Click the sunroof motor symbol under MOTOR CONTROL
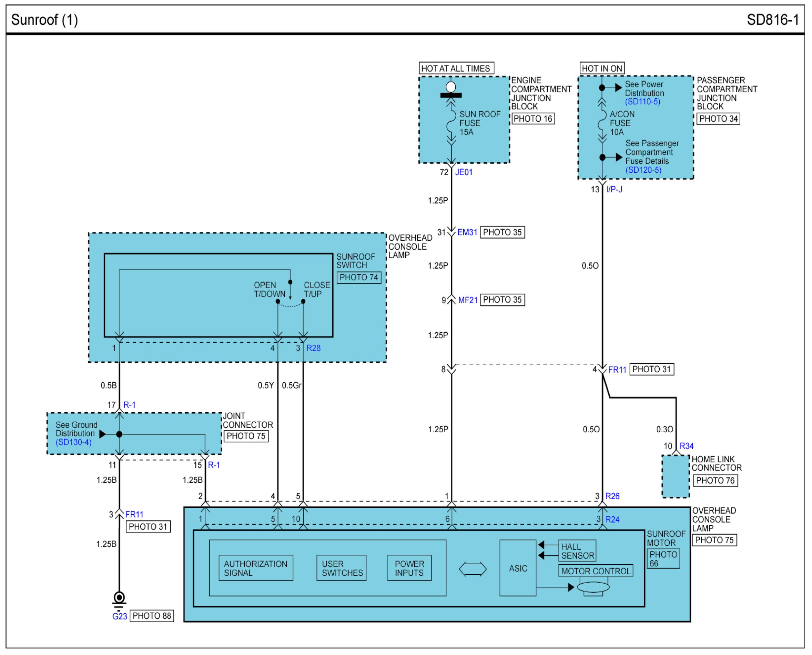The height and width of the screenshot is (655, 812). (593, 587)
